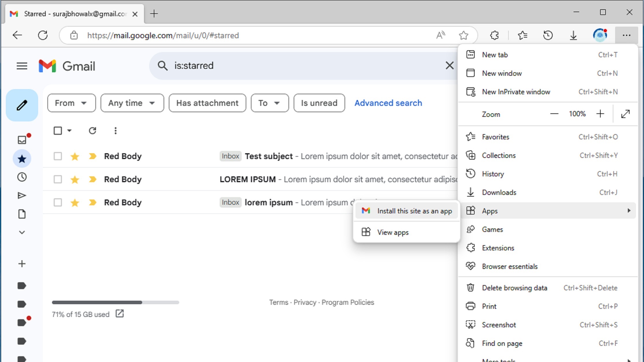Increase zoom with the plus button
Viewport: 644px width, 362px height.
(x=600, y=114)
